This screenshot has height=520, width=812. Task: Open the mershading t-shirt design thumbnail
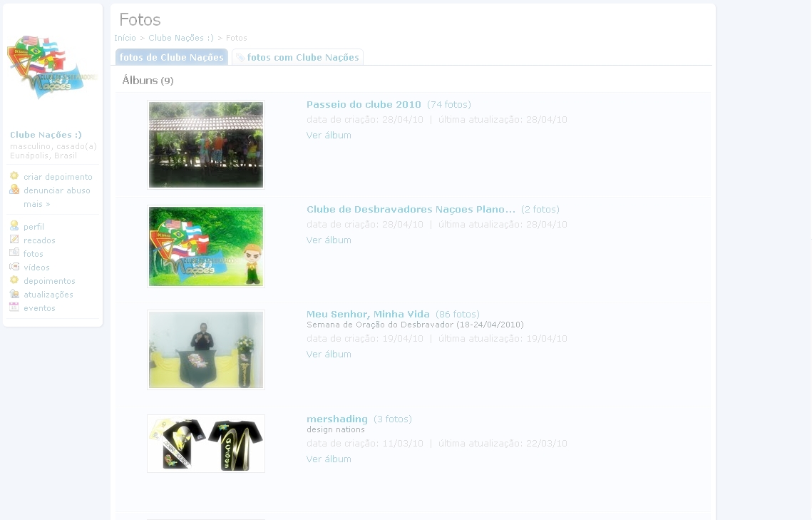tap(206, 444)
